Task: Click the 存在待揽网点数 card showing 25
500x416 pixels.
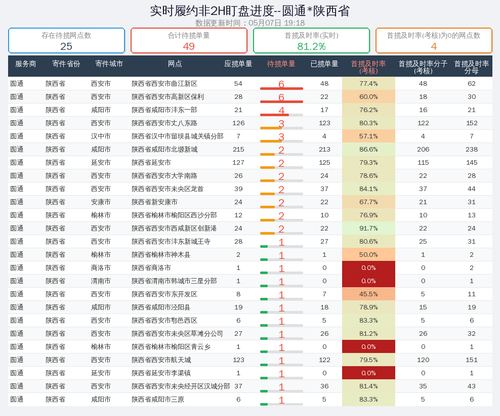Action: 66,41
